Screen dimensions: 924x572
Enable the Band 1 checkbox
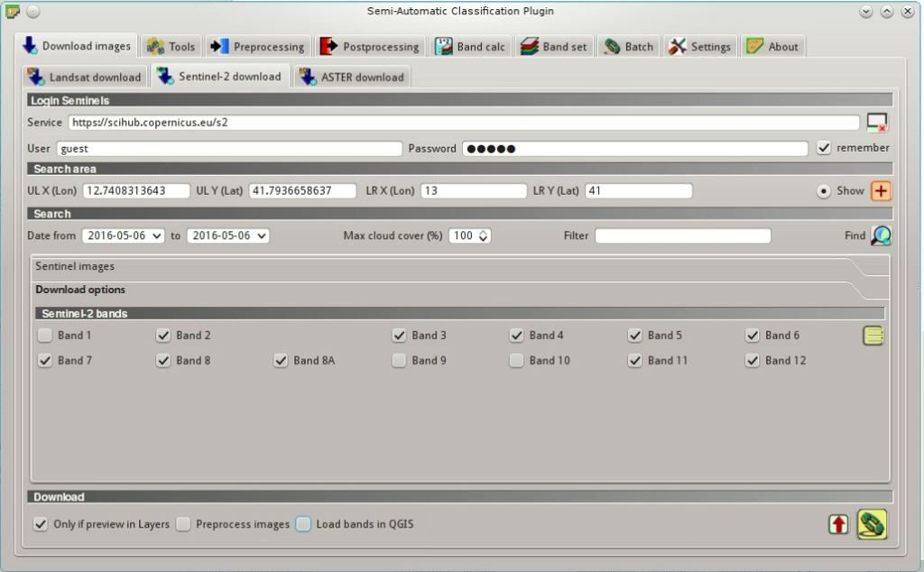coord(45,336)
